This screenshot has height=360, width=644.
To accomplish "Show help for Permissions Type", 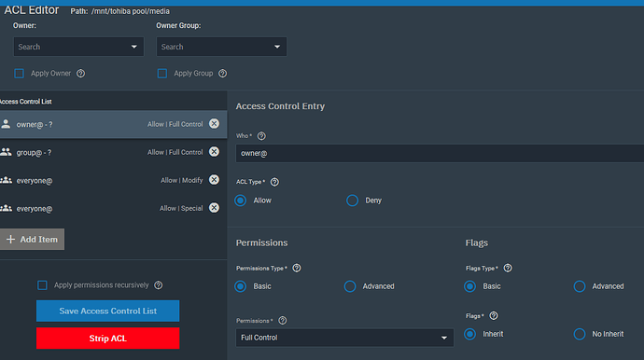I will click(x=297, y=268).
